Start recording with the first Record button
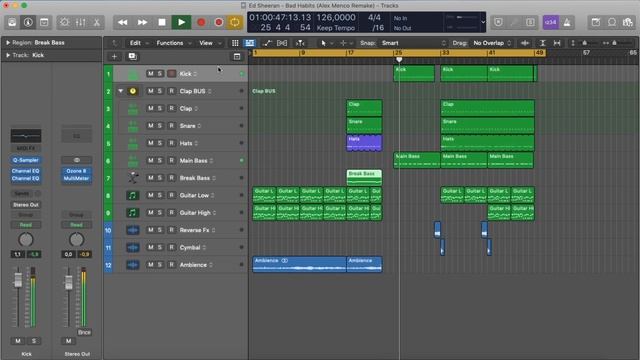Screen dimensions: 640x360 click(x=201, y=22)
